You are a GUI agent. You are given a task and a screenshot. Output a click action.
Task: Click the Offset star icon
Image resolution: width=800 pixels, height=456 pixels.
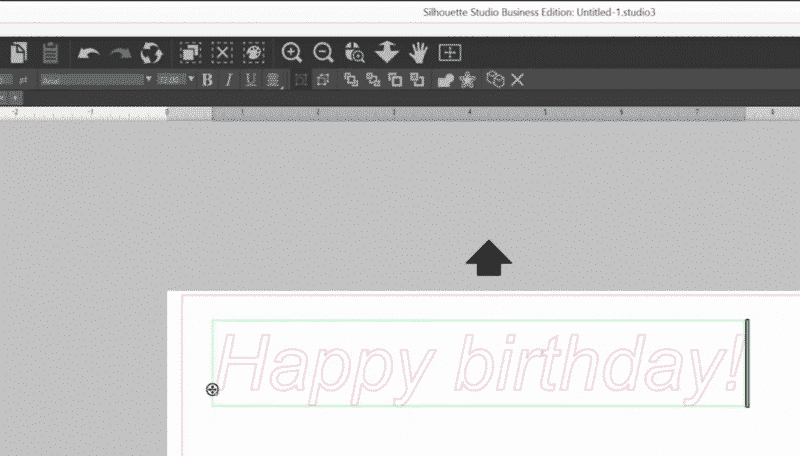pyautogui.click(x=467, y=80)
